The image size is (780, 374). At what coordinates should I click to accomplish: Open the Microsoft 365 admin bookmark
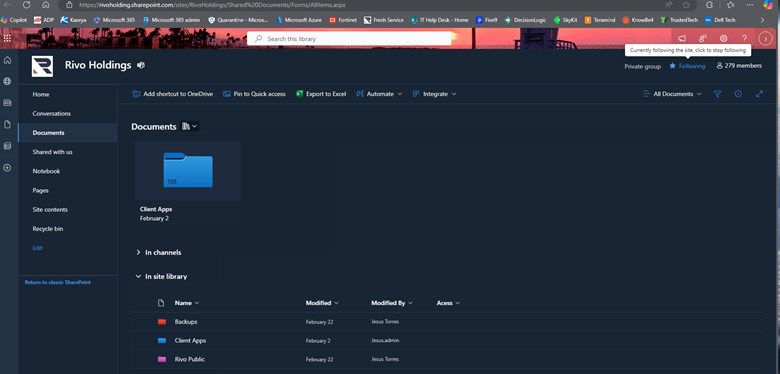[171, 20]
